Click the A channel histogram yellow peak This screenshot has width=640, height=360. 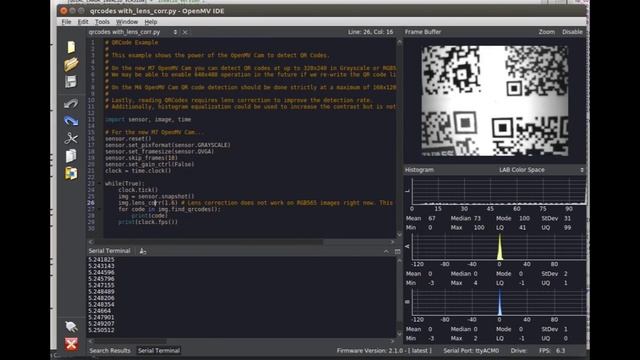pos(500,248)
